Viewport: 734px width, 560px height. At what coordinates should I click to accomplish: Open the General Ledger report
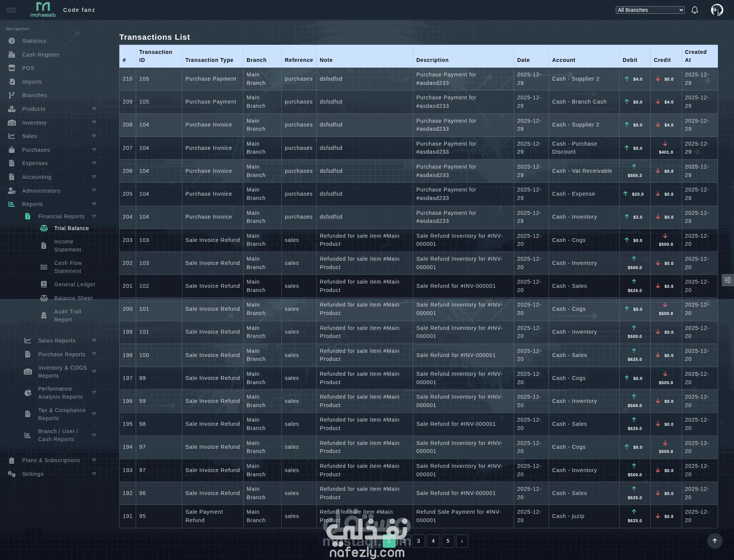point(75,284)
